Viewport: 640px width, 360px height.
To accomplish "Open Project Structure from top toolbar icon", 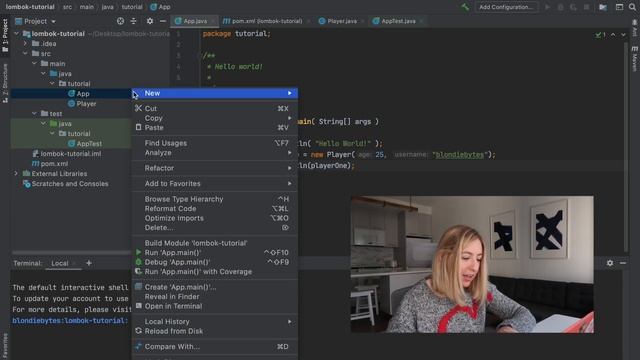I will 603,7.
